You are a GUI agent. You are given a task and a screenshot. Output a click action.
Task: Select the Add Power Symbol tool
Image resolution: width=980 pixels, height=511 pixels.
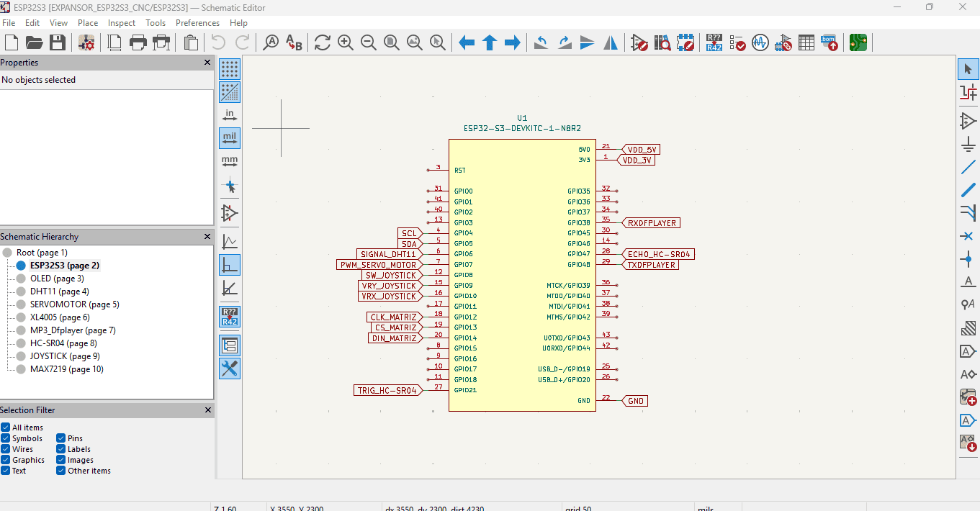[968, 144]
